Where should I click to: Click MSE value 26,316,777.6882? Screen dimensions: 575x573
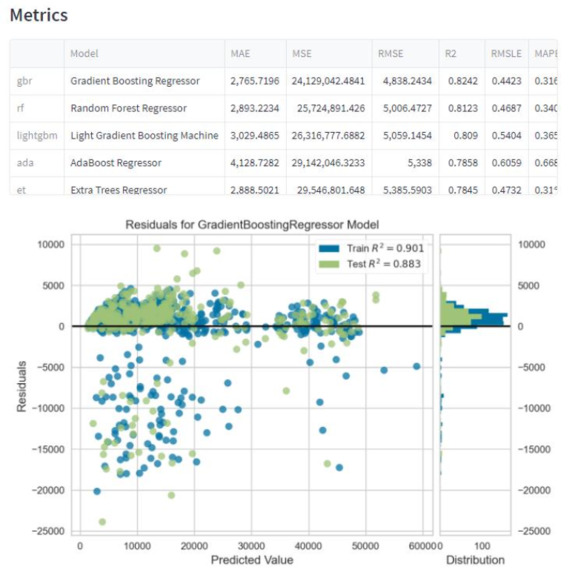pos(329,136)
